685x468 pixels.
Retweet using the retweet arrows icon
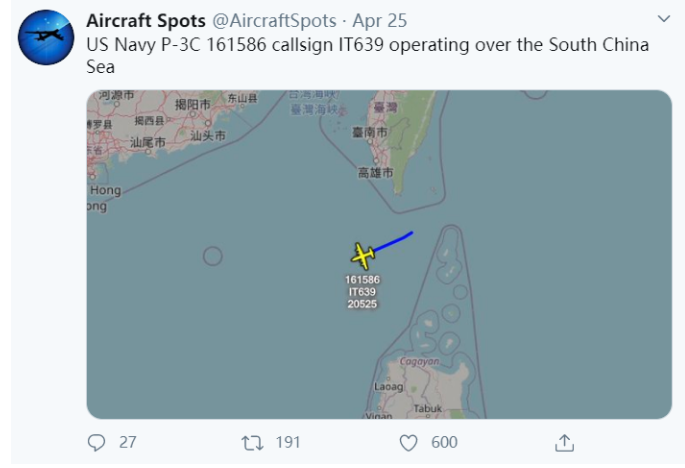click(252, 443)
